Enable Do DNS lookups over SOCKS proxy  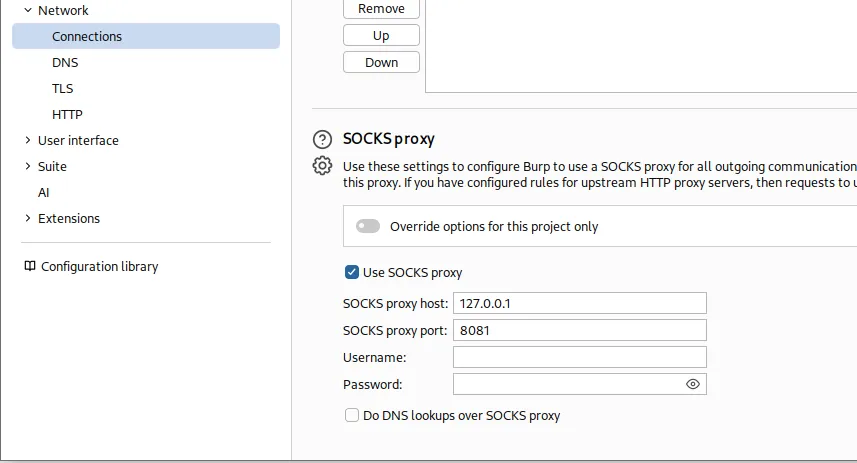(x=351, y=415)
